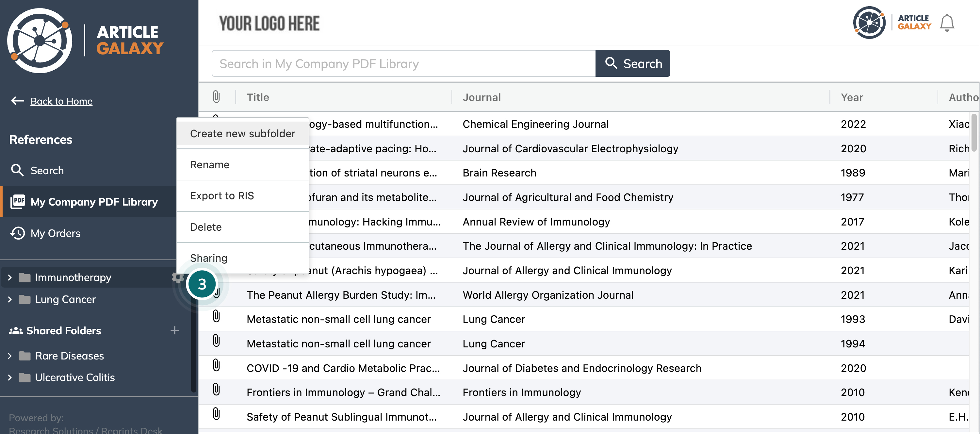This screenshot has height=434, width=980.
Task: Click the back arrow icon near Back to Home
Action: pos(18,101)
